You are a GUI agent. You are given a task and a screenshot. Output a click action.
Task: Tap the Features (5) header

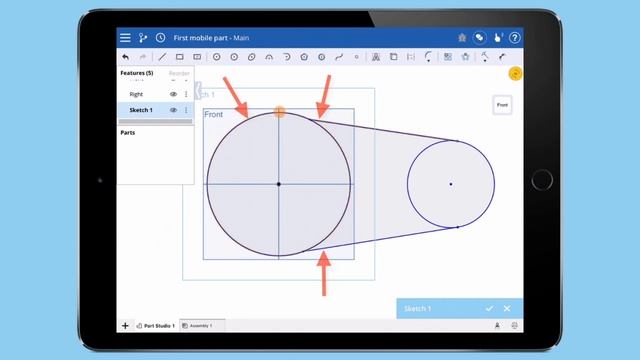tap(137, 73)
